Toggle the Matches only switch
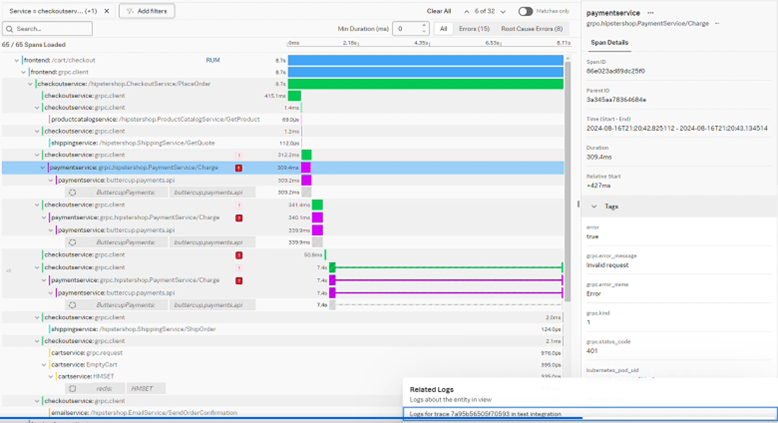This screenshot has width=778, height=423. click(x=525, y=11)
